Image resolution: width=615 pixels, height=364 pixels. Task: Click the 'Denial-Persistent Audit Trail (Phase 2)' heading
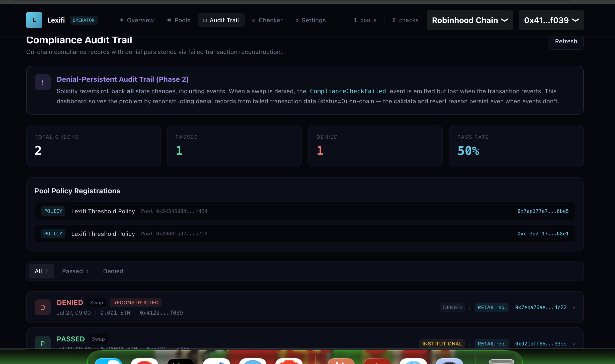[123, 79]
